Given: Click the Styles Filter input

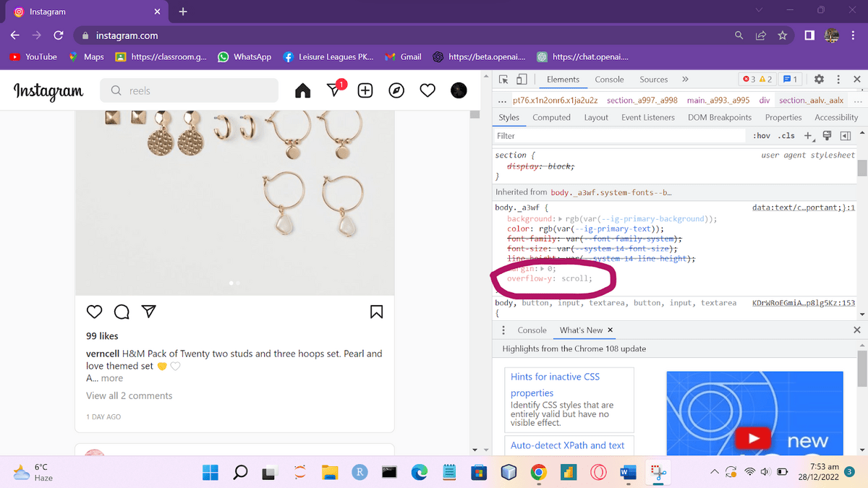Looking at the screenshot, I should tap(620, 136).
